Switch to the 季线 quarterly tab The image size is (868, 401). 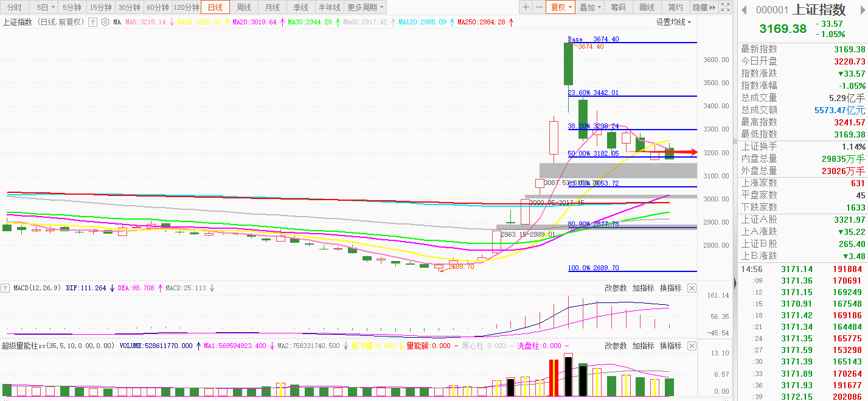tap(300, 7)
